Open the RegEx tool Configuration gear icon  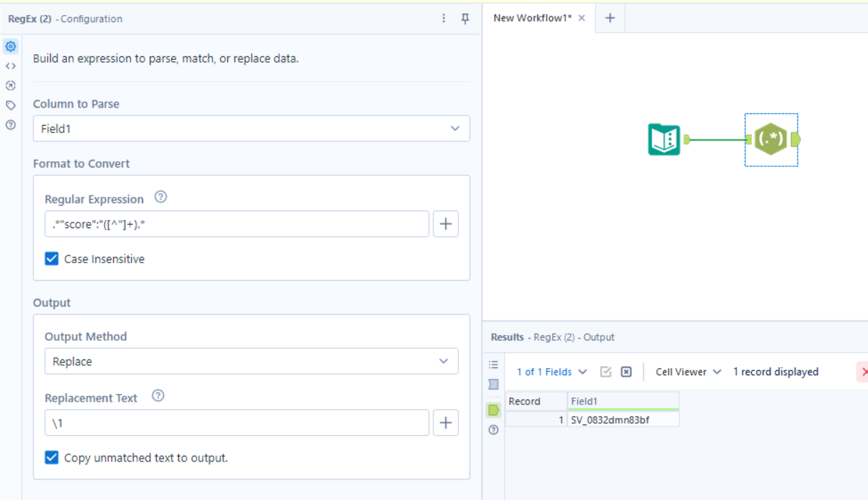point(10,46)
